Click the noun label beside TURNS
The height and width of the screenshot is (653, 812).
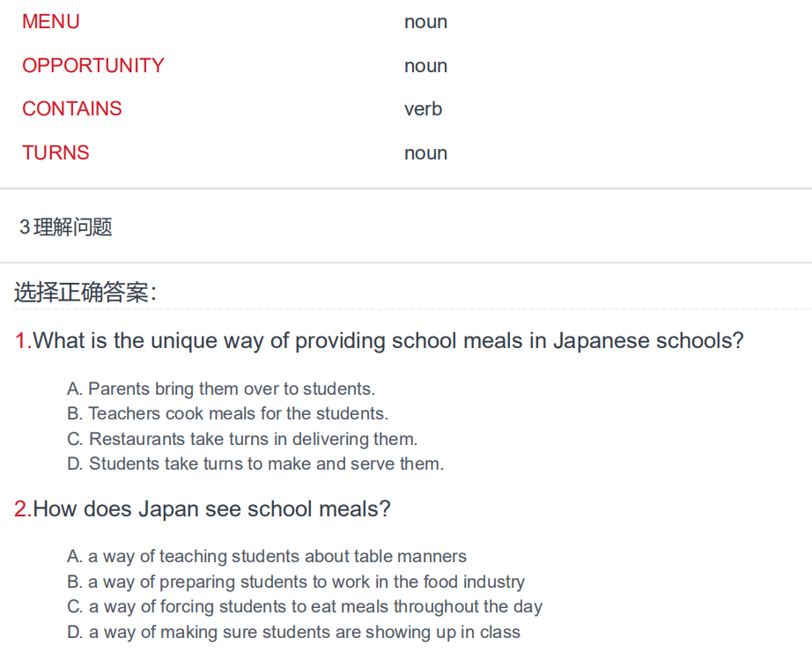425,153
